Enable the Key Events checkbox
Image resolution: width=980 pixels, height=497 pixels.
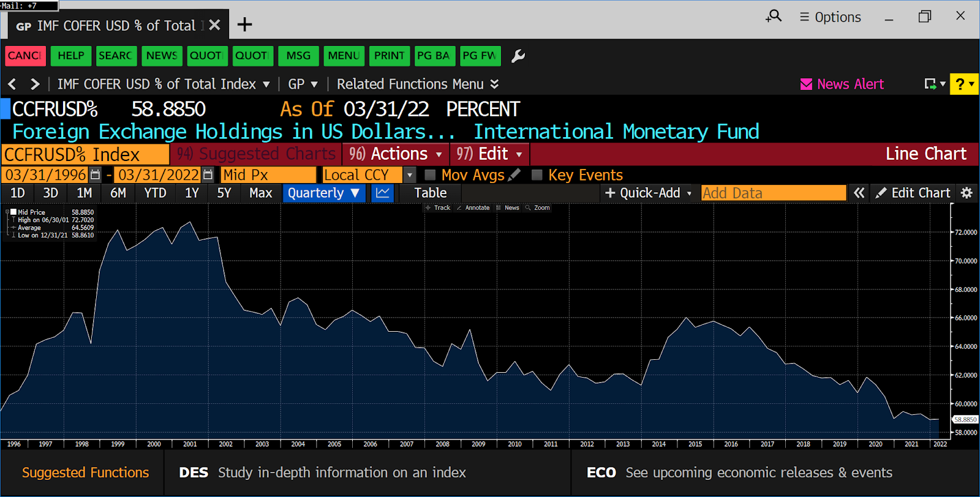click(x=537, y=175)
